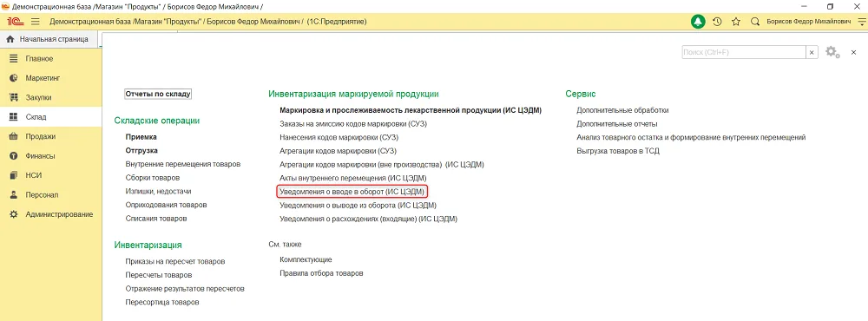Click the Склад grid icon
This screenshot has width=868, height=321.
click(x=14, y=117)
